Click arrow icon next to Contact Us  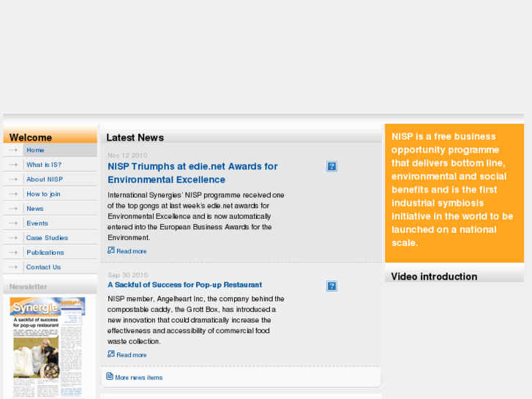[x=13, y=267]
